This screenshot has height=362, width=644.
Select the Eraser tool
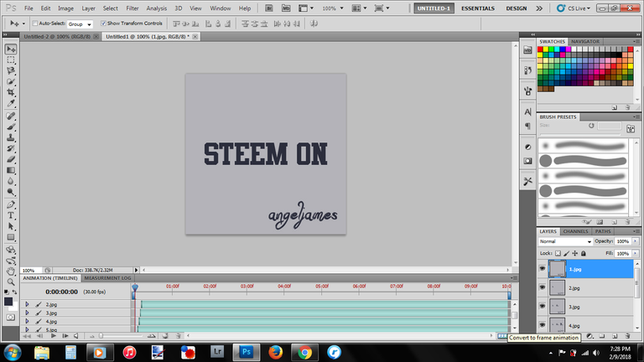11,159
